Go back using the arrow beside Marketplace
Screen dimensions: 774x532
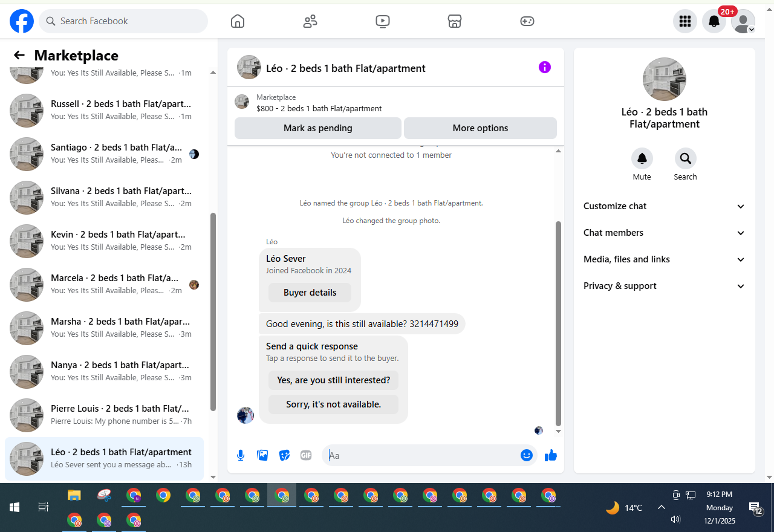[x=19, y=56]
